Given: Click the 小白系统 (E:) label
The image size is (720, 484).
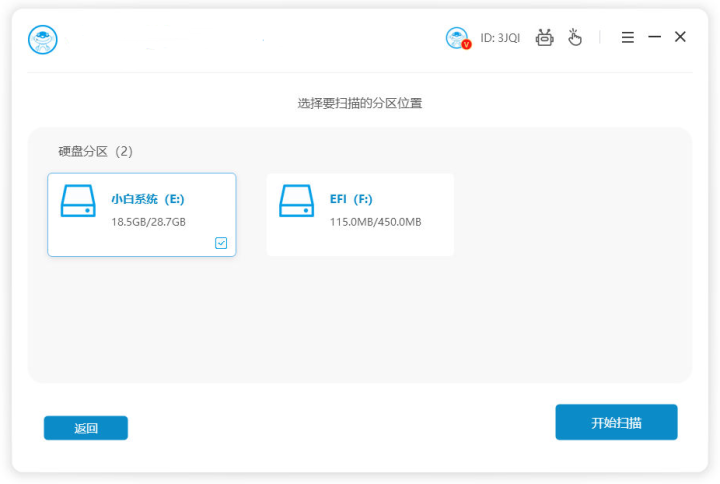Looking at the screenshot, I should coord(148,199).
